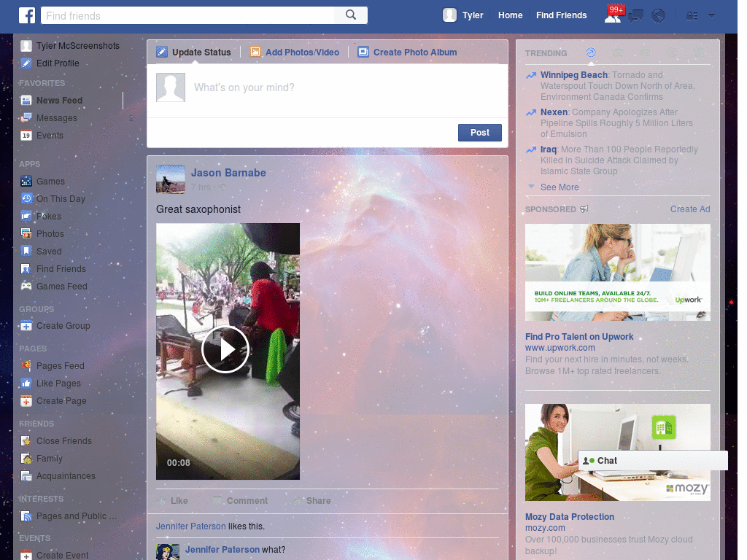Click Create Group icon
This screenshot has height=560, width=747.
point(26,326)
